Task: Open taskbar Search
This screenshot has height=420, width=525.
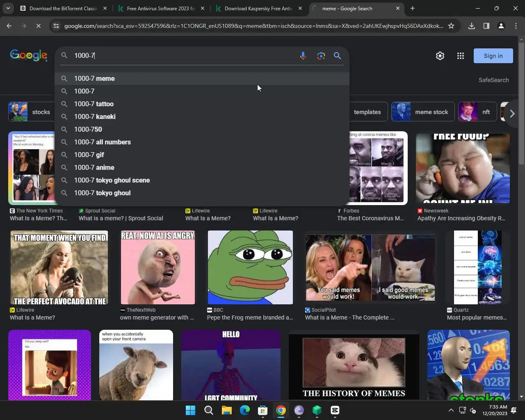Action: pos(208,410)
